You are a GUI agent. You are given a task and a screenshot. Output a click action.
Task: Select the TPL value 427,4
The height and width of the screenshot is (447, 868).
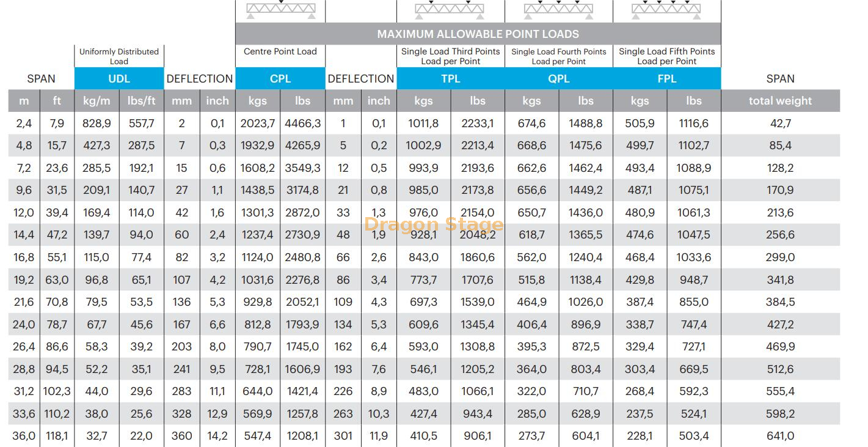[423, 414]
